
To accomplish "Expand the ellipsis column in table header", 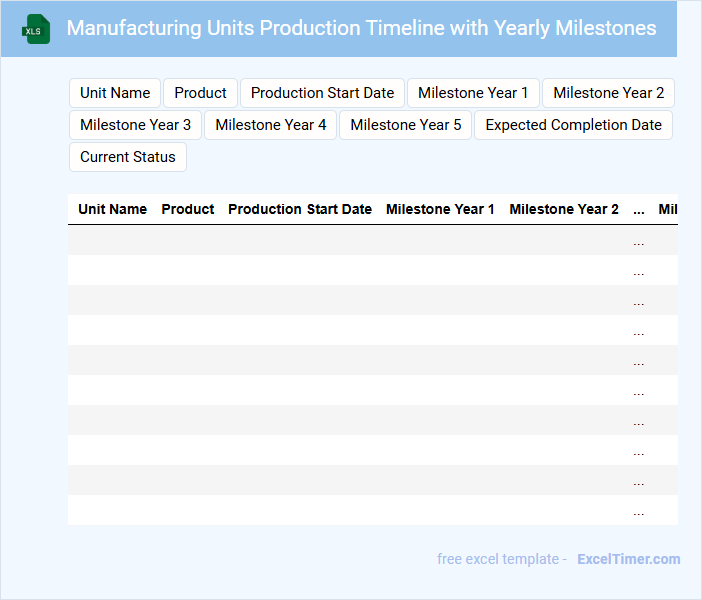I will [x=639, y=209].
